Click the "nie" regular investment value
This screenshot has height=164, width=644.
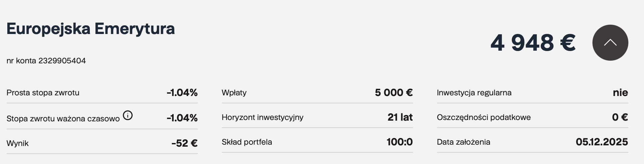point(620,93)
